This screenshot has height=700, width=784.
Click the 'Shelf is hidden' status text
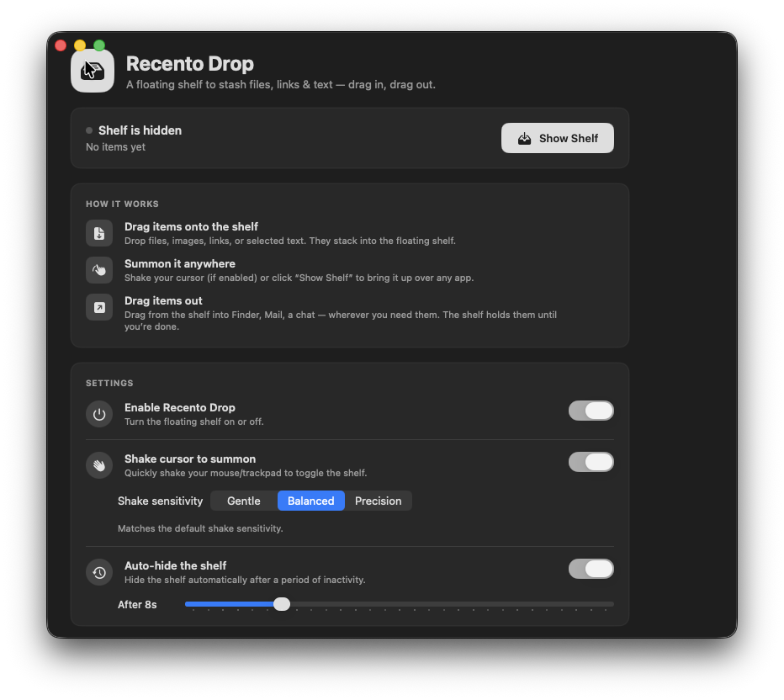coord(140,130)
